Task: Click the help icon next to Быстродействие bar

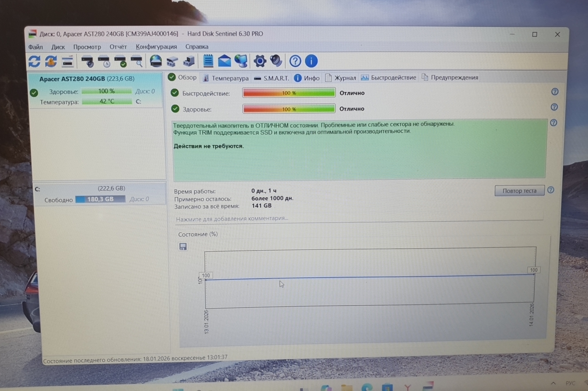Action: tap(554, 92)
